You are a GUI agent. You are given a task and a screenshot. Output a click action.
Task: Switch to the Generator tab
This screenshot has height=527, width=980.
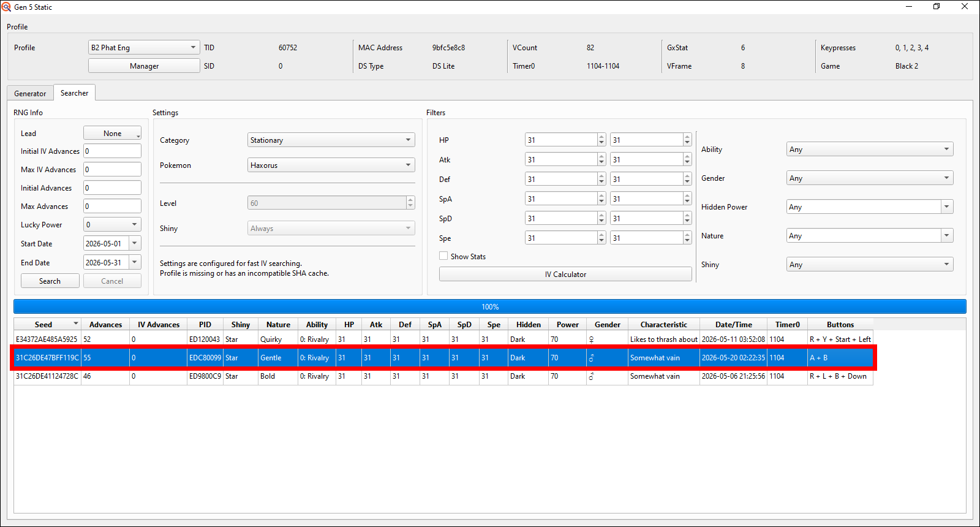(30, 93)
